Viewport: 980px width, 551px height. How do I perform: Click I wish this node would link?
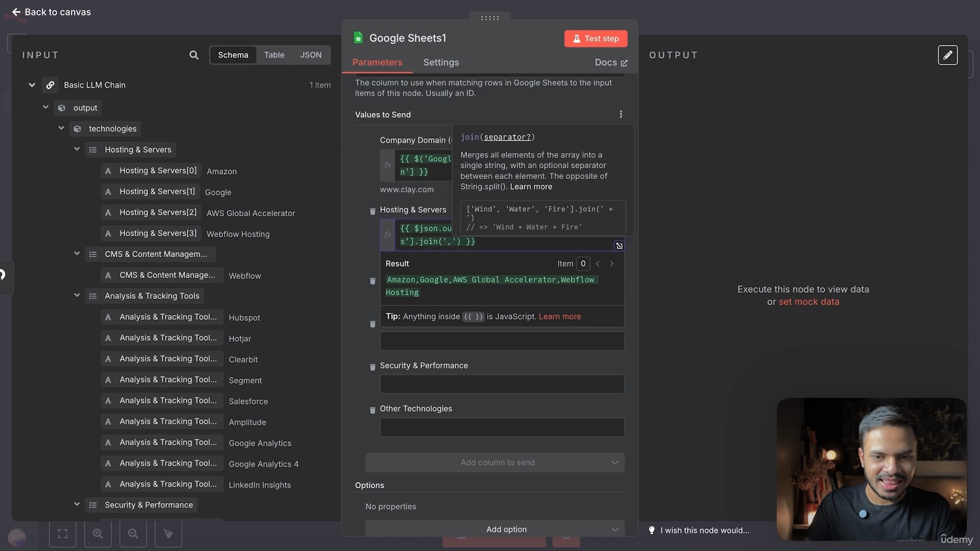[x=704, y=531]
